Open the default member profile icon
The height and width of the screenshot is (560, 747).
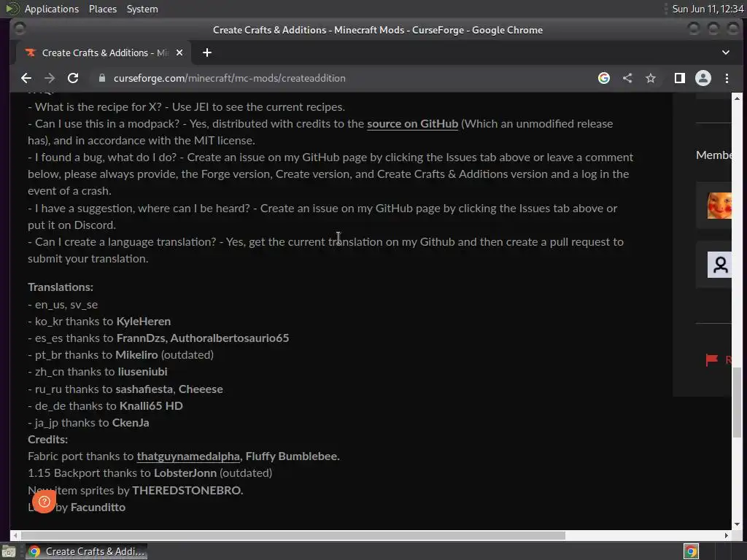pyautogui.click(x=719, y=265)
